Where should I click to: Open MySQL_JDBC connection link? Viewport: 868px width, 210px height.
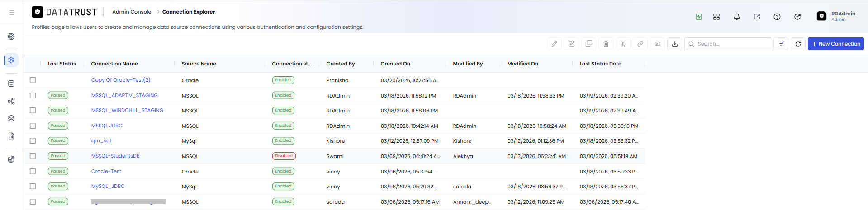108,186
